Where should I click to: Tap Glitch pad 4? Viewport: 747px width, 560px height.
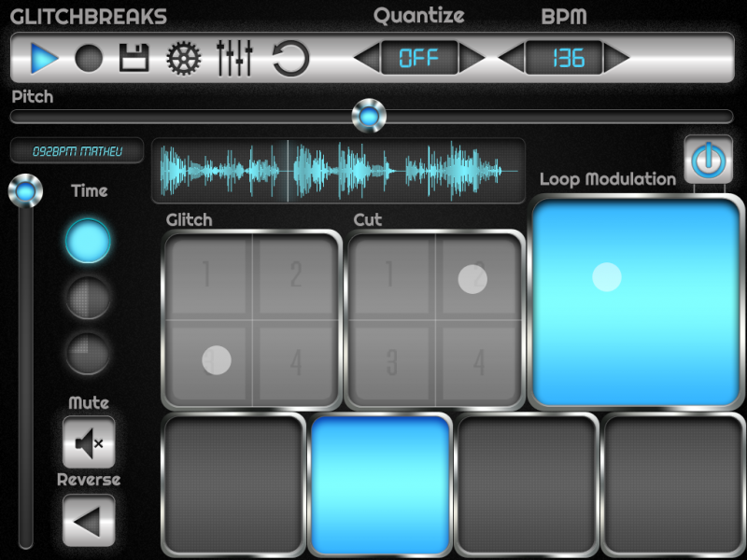(295, 362)
